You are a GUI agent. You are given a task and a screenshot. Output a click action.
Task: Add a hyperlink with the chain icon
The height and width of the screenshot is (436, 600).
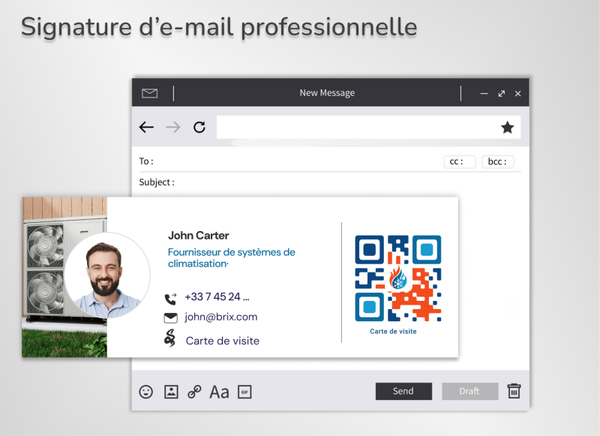(x=195, y=392)
